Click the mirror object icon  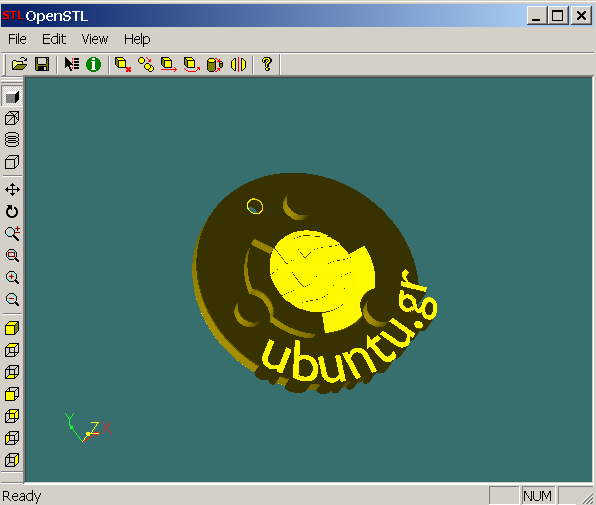pyautogui.click(x=238, y=64)
